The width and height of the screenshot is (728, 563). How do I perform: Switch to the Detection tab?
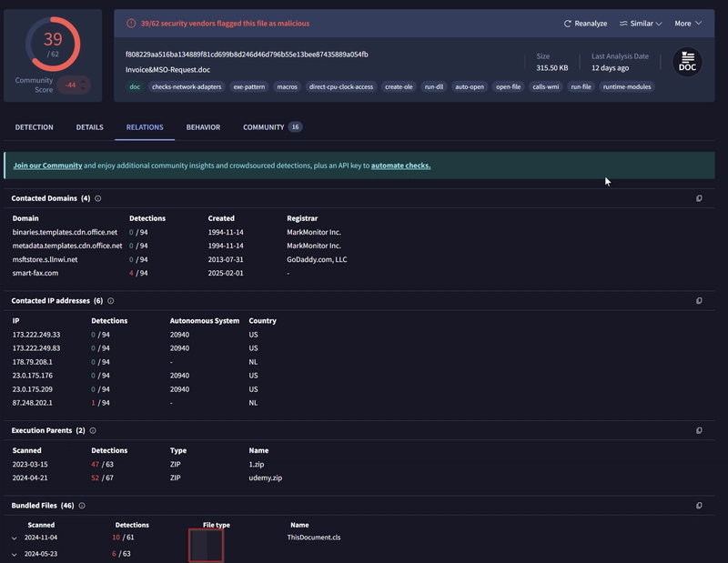click(x=34, y=127)
